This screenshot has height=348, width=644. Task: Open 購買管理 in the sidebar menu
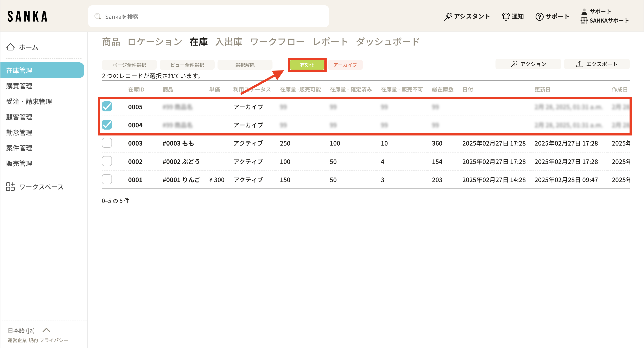19,86
